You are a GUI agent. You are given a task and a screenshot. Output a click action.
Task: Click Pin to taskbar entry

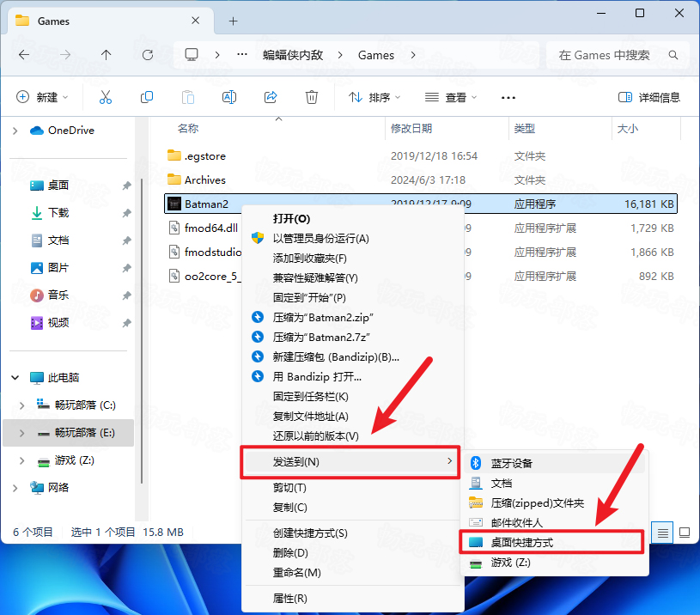pos(353,396)
